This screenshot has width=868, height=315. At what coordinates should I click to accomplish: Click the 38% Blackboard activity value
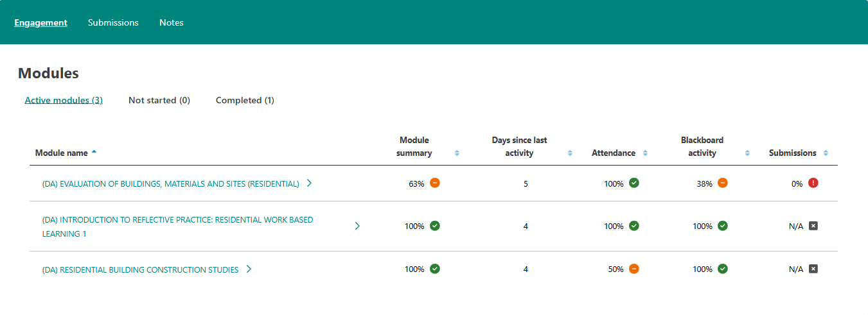click(x=704, y=183)
